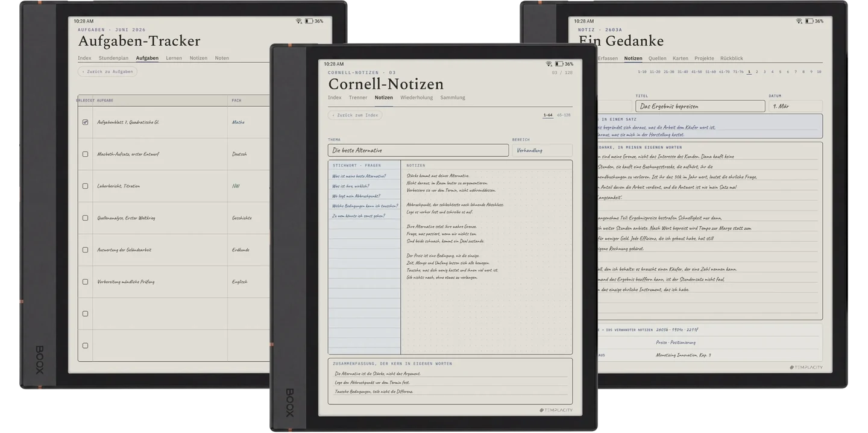Click the Wi-Fi icon on the left tablet

tap(299, 21)
